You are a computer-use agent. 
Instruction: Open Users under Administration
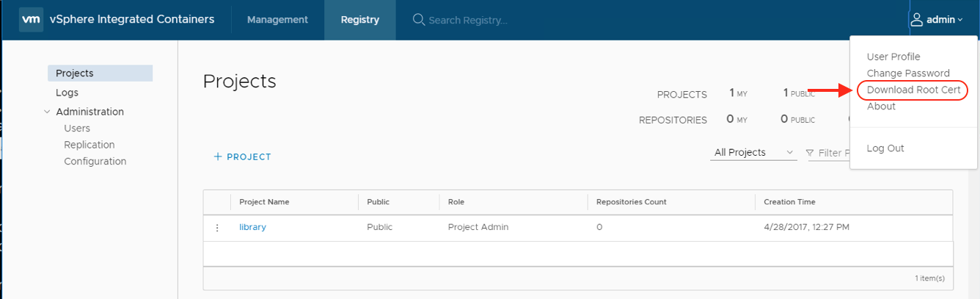tap(77, 129)
